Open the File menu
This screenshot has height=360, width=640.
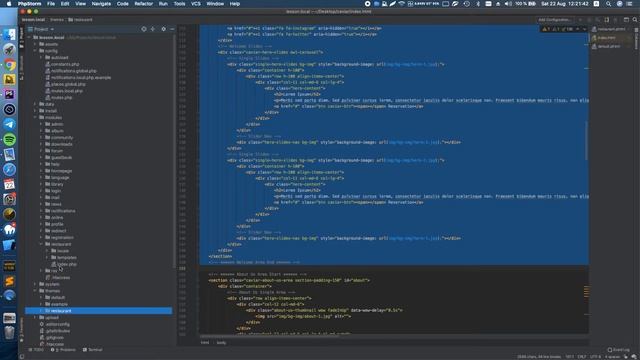pyautogui.click(x=51, y=4)
